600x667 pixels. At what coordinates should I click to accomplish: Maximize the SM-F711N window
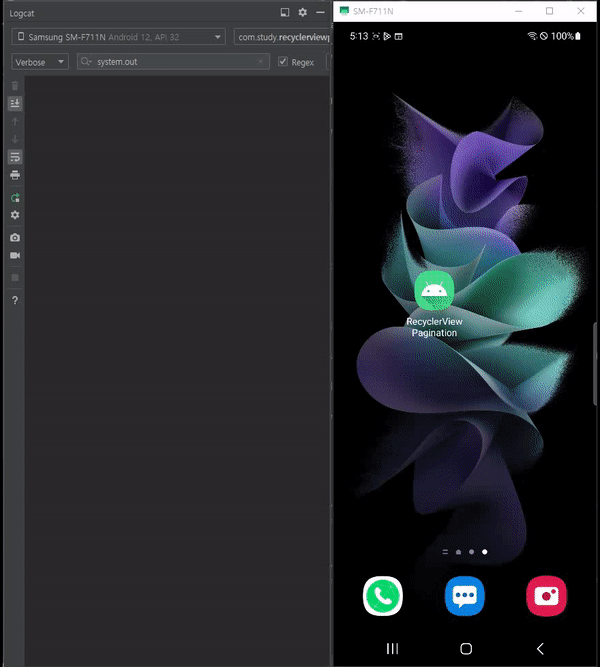tap(549, 11)
